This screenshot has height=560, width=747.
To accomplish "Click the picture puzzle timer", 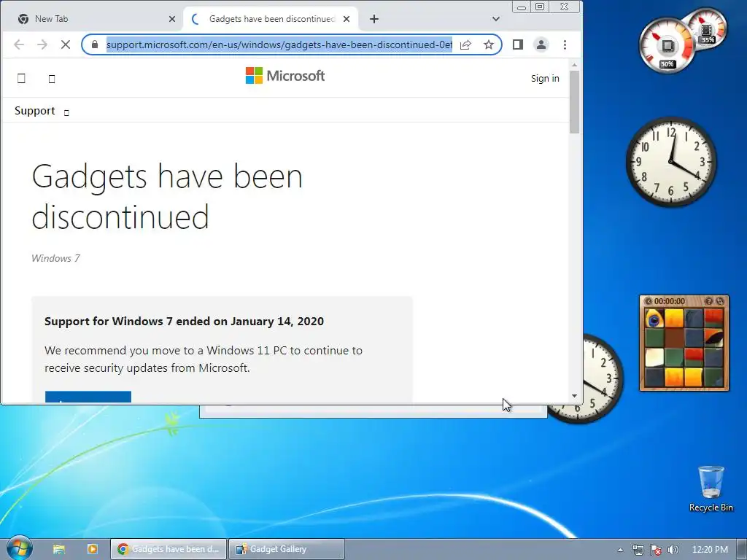I will coord(670,301).
